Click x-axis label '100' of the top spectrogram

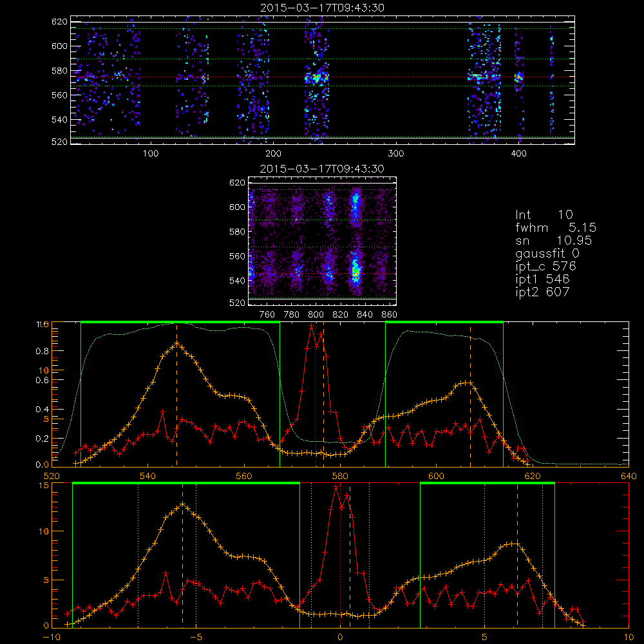151,154
